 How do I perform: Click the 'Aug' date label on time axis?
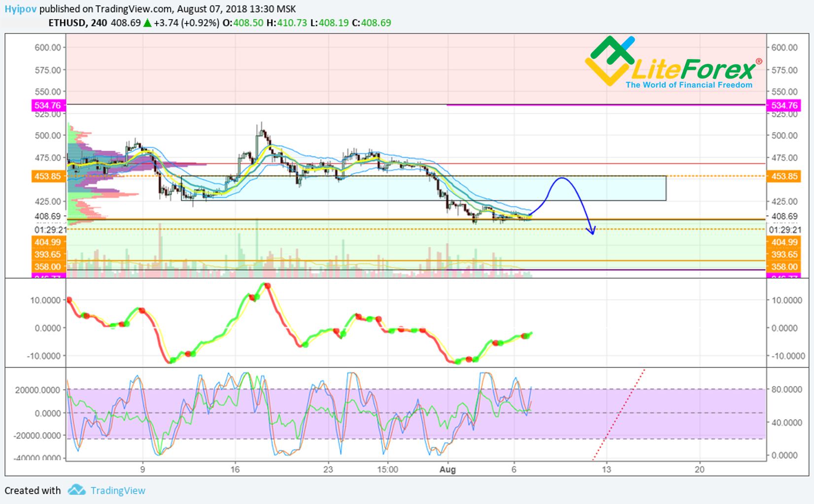447,470
